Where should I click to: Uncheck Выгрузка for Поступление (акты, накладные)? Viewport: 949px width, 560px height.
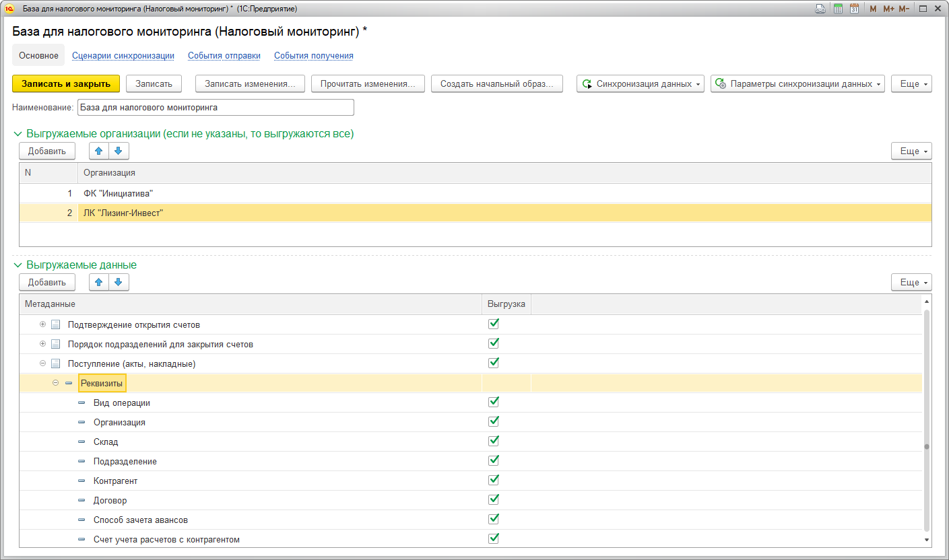(493, 363)
